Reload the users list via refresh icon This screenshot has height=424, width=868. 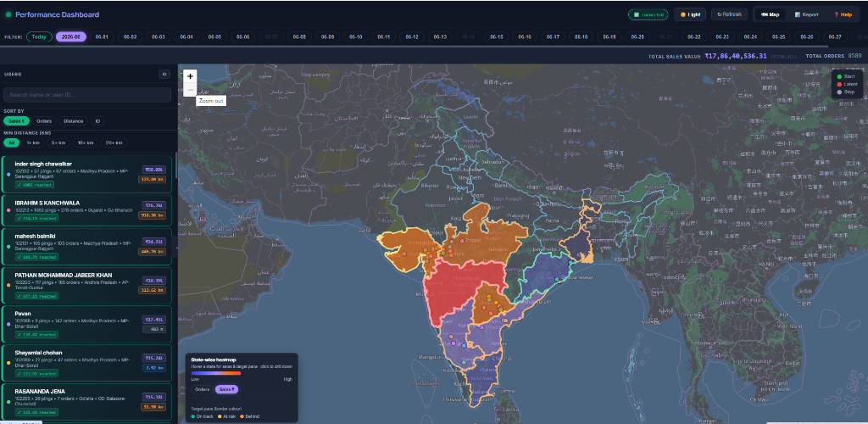pyautogui.click(x=164, y=74)
